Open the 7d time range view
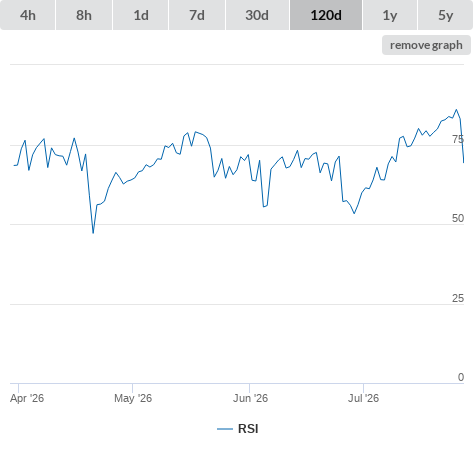Image resolution: width=474 pixels, height=455 pixels. point(197,15)
